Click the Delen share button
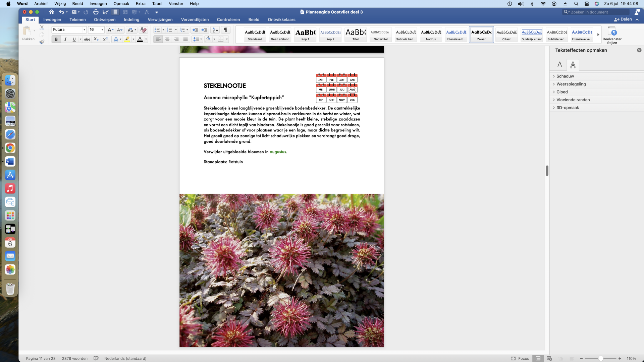The width and height of the screenshot is (644, 362). [x=623, y=19]
